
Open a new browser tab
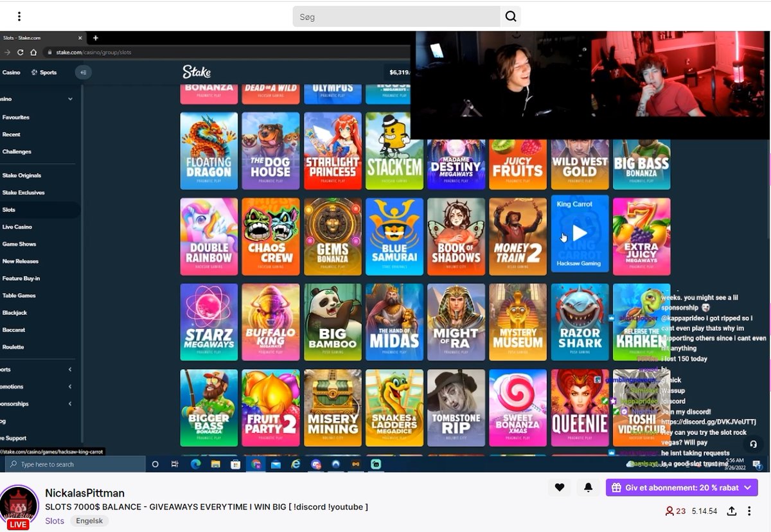tap(95, 38)
